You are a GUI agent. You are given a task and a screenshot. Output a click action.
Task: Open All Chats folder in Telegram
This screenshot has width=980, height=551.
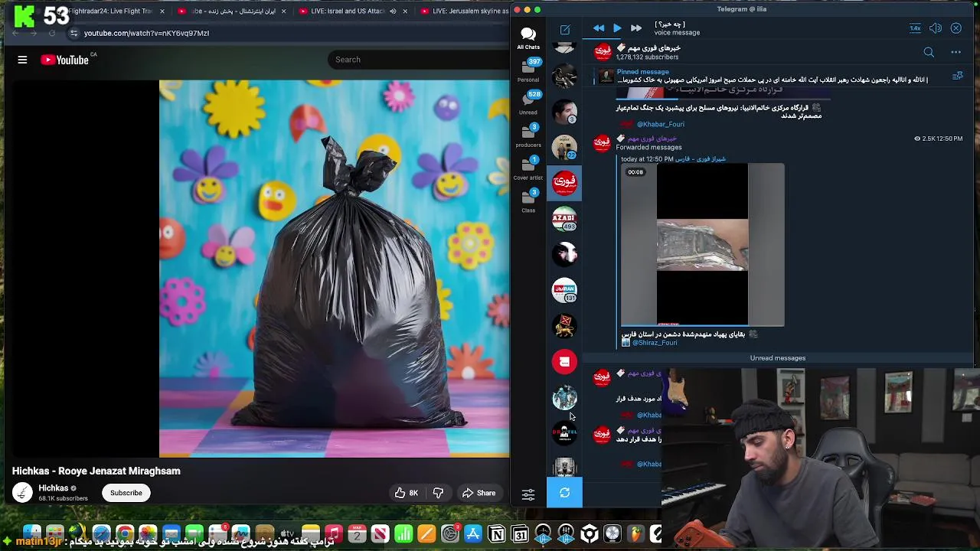tap(528, 37)
